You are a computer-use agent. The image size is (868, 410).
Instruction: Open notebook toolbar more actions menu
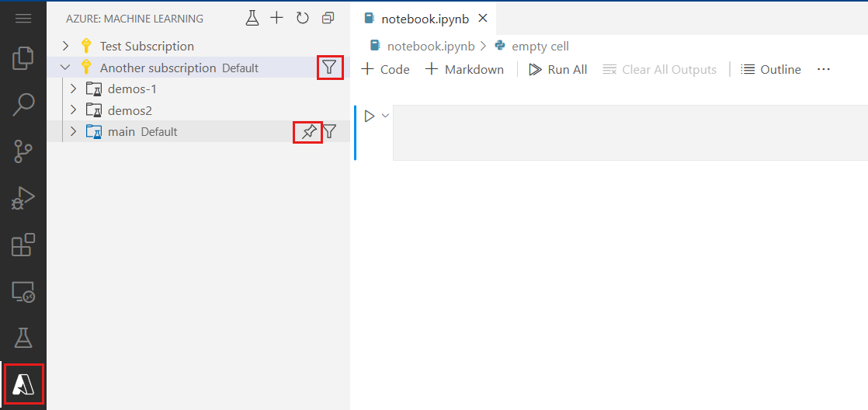click(x=824, y=70)
